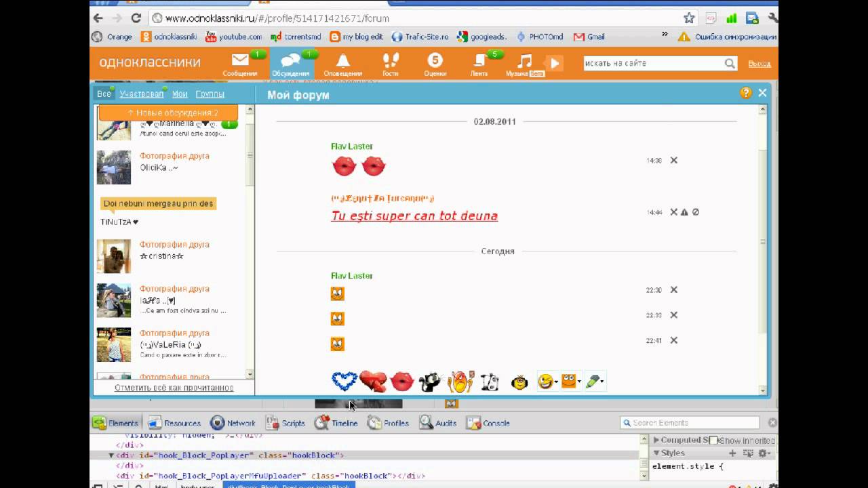Open the cristina friend photo thumbnail
Image resolution: width=868 pixels, height=488 pixels.
click(x=114, y=256)
